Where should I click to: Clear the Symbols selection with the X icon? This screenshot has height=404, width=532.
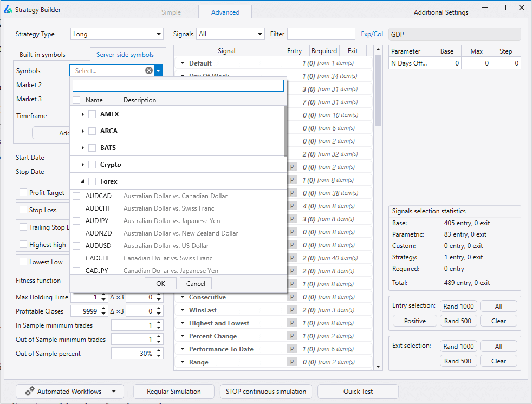click(149, 70)
